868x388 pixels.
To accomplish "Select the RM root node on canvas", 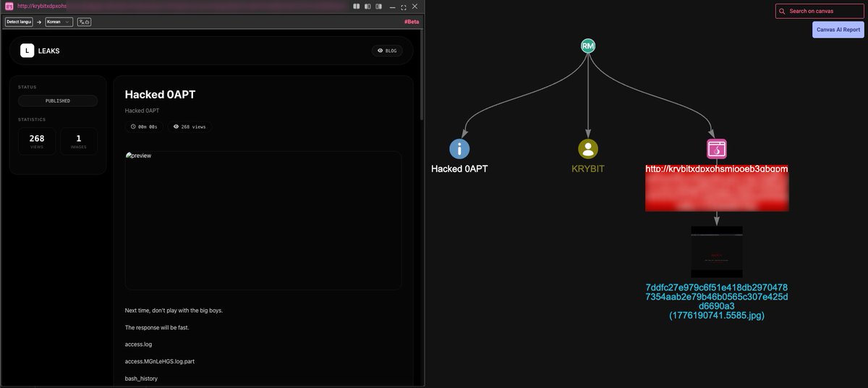I will 588,46.
